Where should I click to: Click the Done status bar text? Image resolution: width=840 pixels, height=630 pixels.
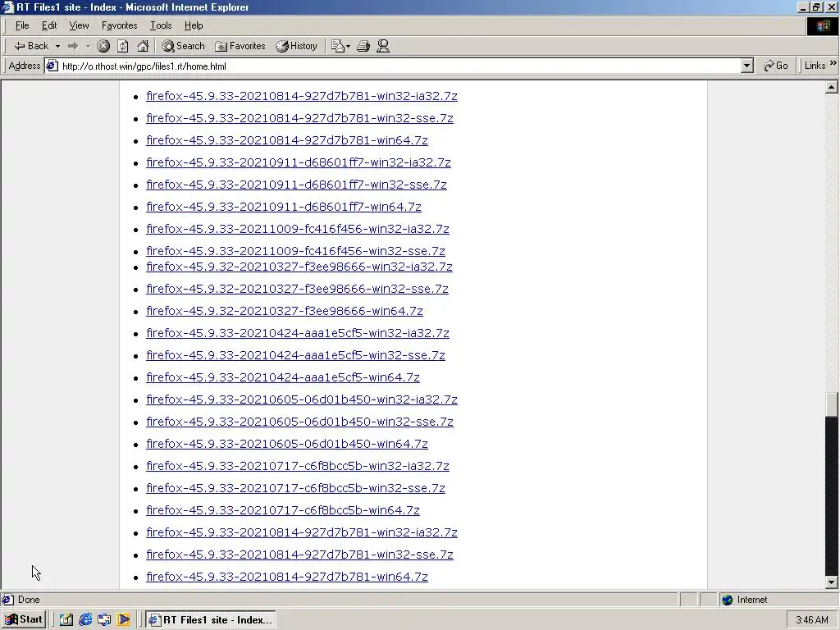[x=29, y=600]
